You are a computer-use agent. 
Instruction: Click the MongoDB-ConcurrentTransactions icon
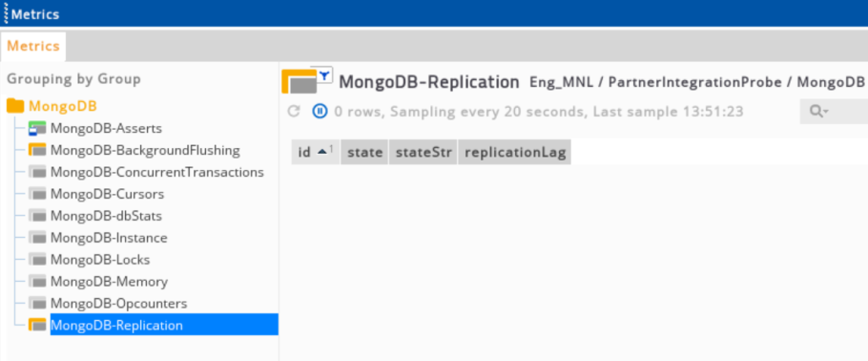pos(37,173)
